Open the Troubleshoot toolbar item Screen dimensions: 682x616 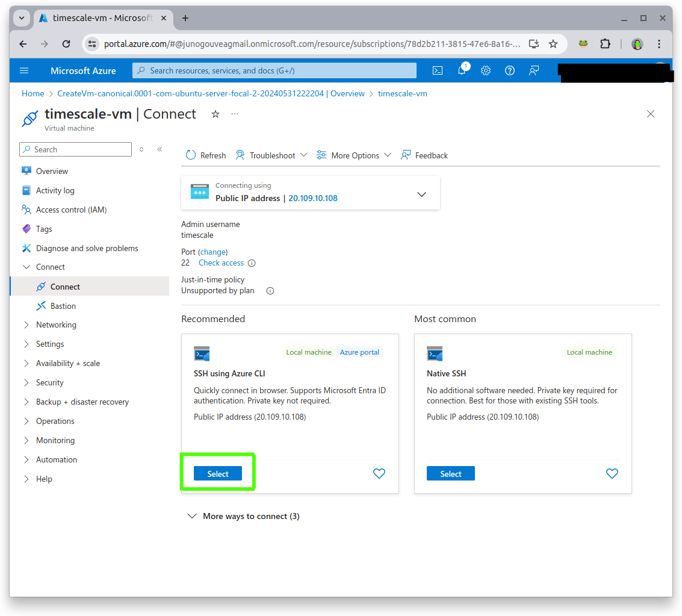[x=271, y=155]
